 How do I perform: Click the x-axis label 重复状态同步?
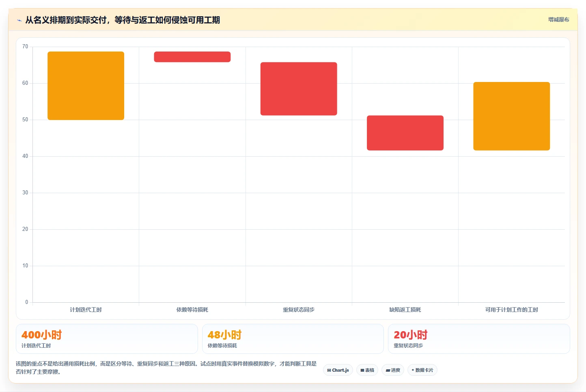[299, 310]
